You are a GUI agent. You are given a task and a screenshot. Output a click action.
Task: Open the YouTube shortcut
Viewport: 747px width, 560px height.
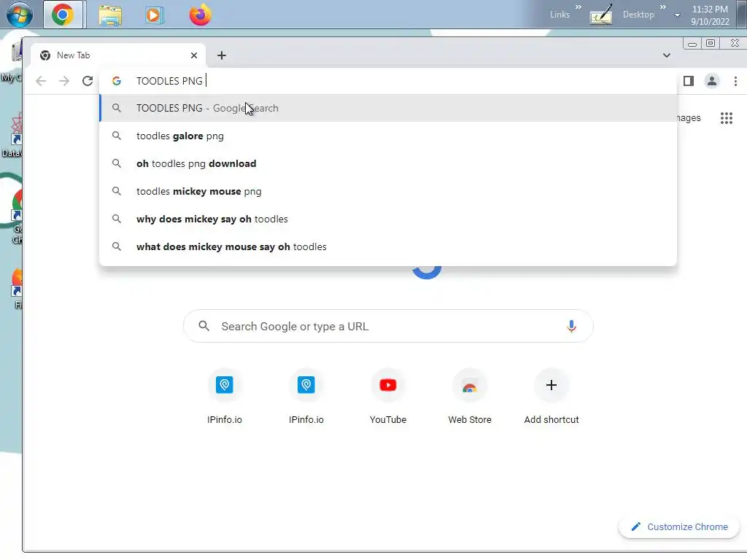pyautogui.click(x=388, y=396)
